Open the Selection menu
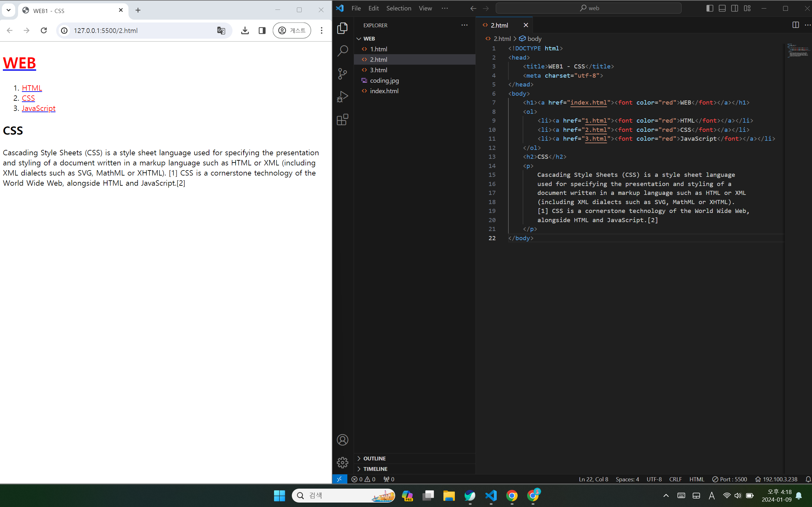 point(398,8)
